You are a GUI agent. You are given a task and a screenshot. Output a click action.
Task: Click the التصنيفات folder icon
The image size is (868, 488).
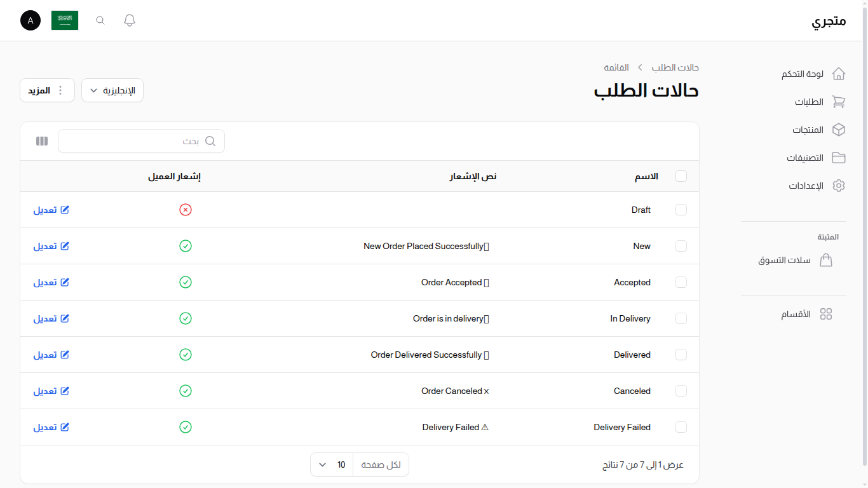839,157
